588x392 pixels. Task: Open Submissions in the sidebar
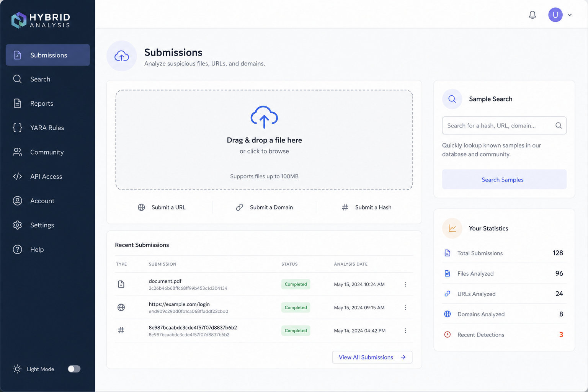coord(48,55)
